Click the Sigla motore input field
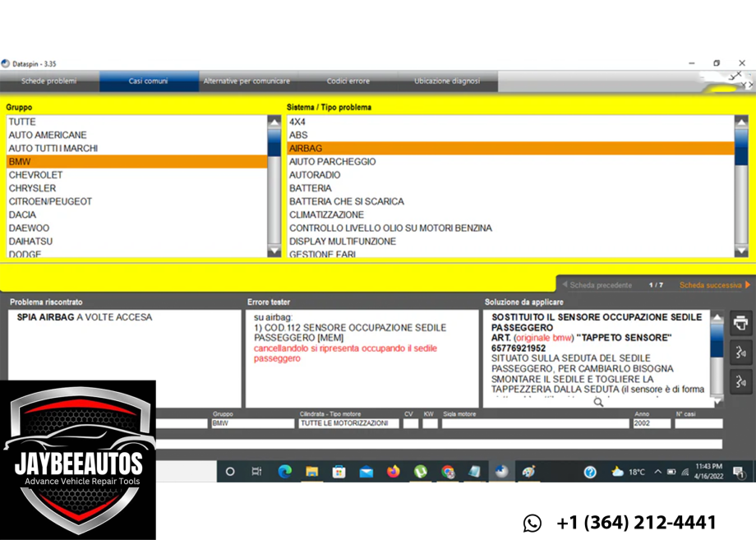 point(535,423)
